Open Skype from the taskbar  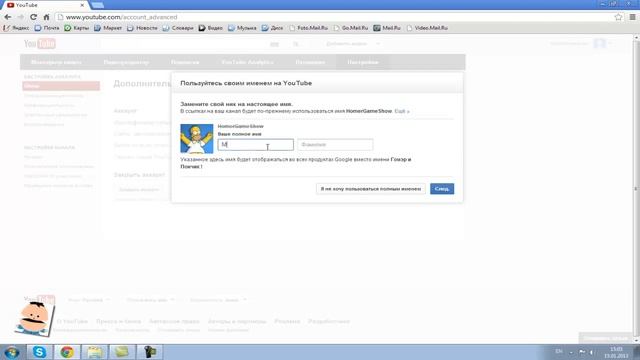40,352
